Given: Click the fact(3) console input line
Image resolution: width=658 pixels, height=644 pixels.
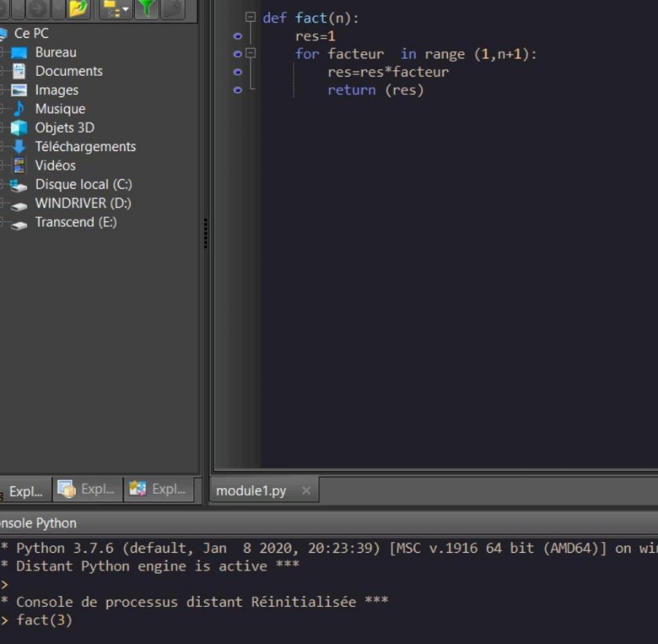Looking at the screenshot, I should click(x=44, y=620).
